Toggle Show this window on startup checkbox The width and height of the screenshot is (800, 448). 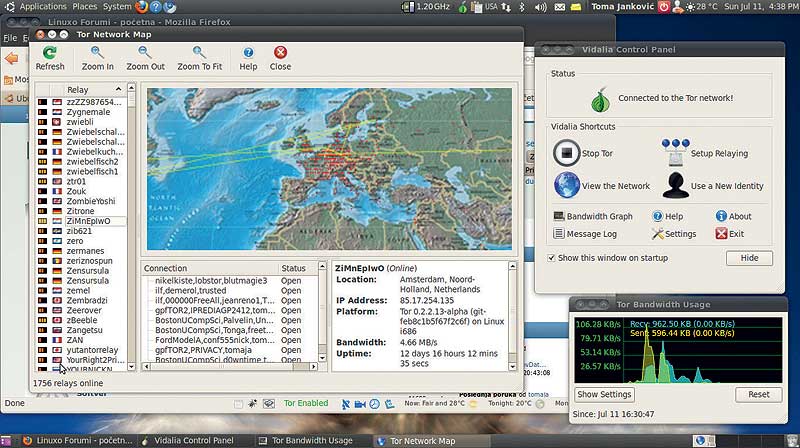551,258
